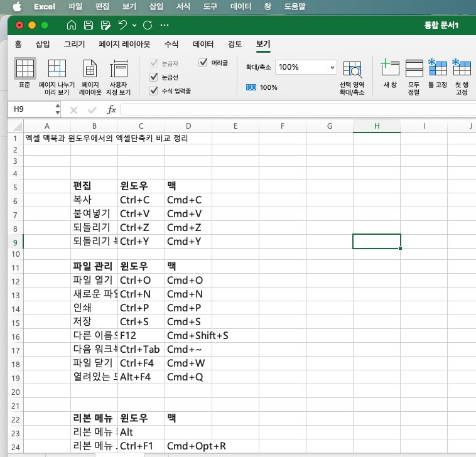
Task: Select the cell containing Ctrl+F1
Action: (141, 446)
